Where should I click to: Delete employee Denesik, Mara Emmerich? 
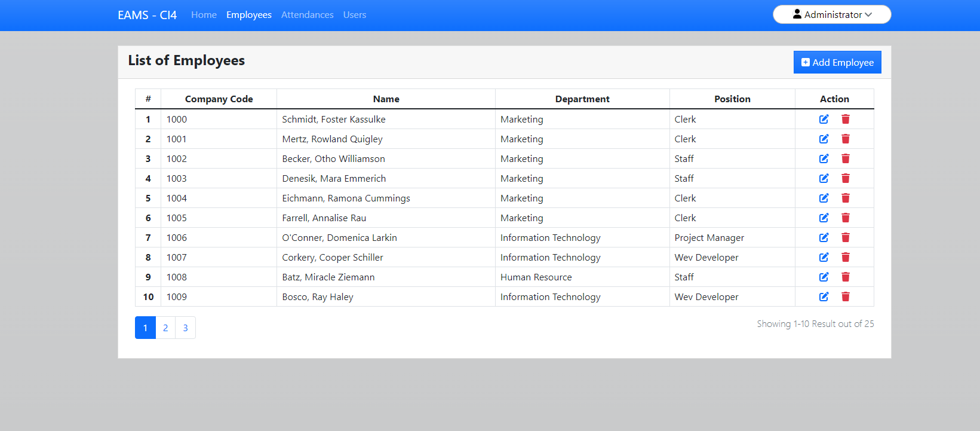[x=846, y=178]
